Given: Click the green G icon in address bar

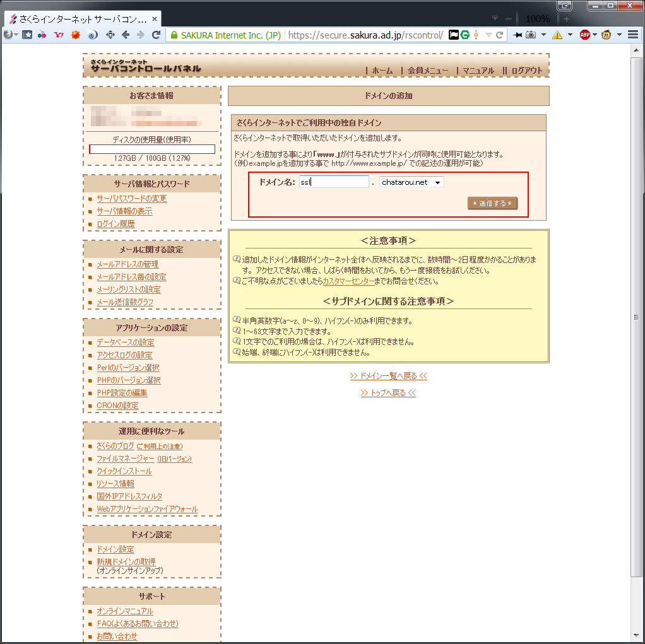Looking at the screenshot, I should pos(465,35).
